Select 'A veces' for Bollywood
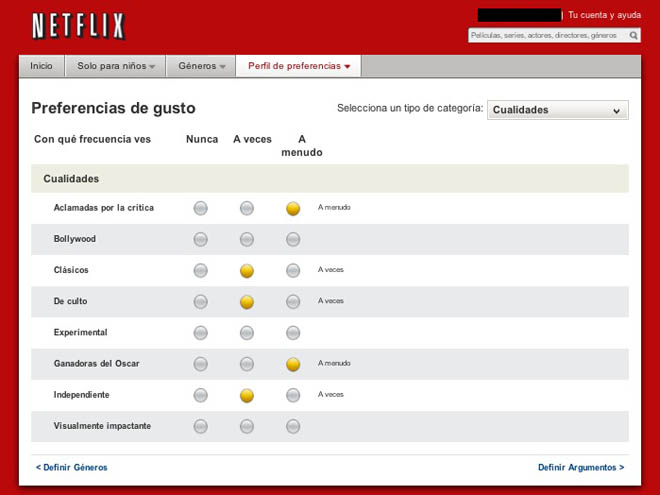660x495 pixels. [x=247, y=239]
